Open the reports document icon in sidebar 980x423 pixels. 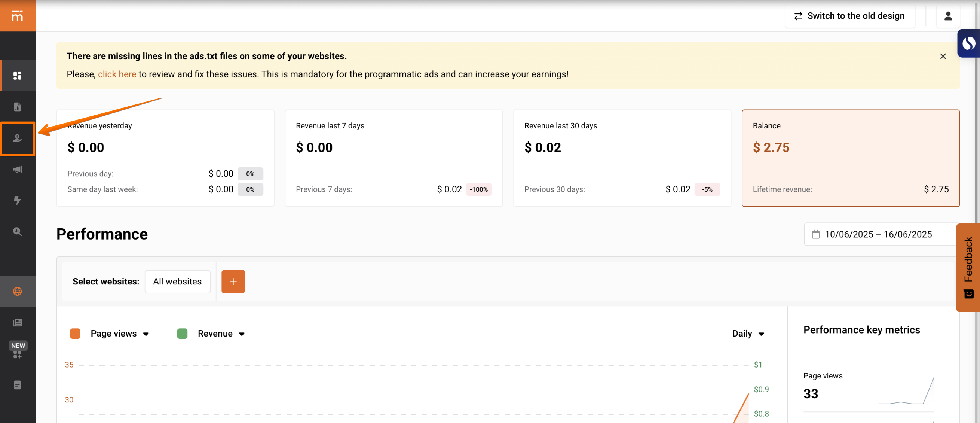pos(18,107)
